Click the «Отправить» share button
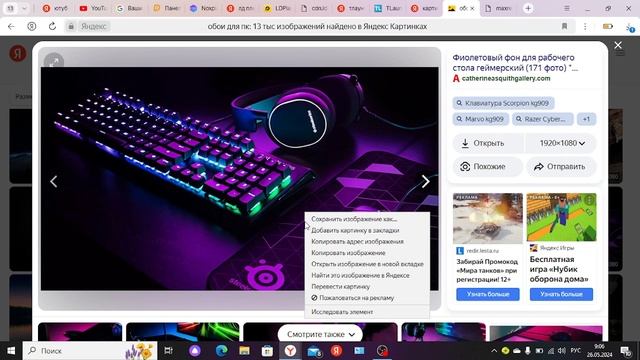The width and height of the screenshot is (640, 360). pyautogui.click(x=561, y=167)
